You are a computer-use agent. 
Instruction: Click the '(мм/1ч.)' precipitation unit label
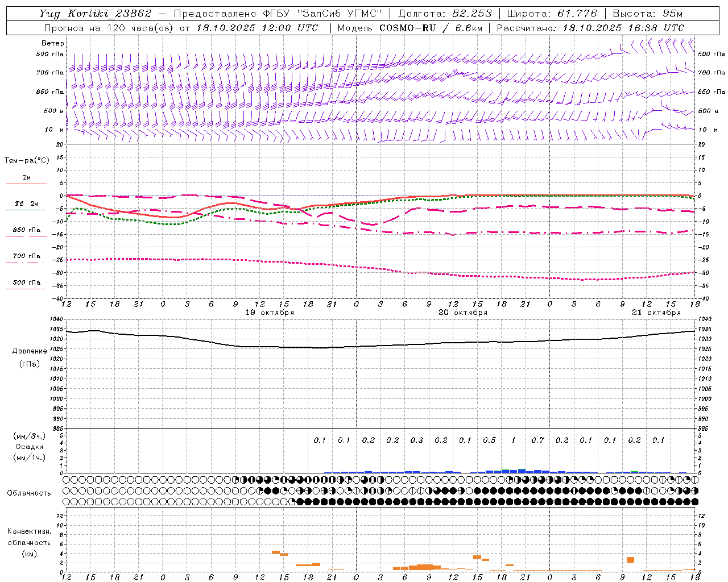point(30,458)
